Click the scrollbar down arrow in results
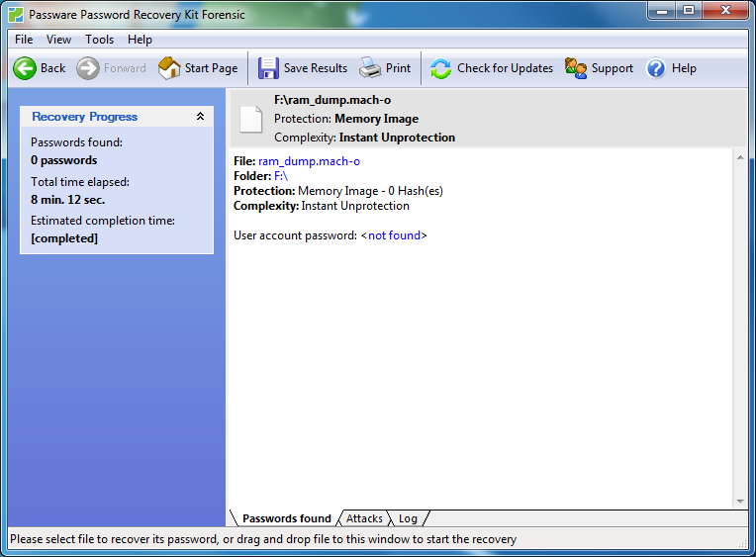The width and height of the screenshot is (756, 557). 739,502
